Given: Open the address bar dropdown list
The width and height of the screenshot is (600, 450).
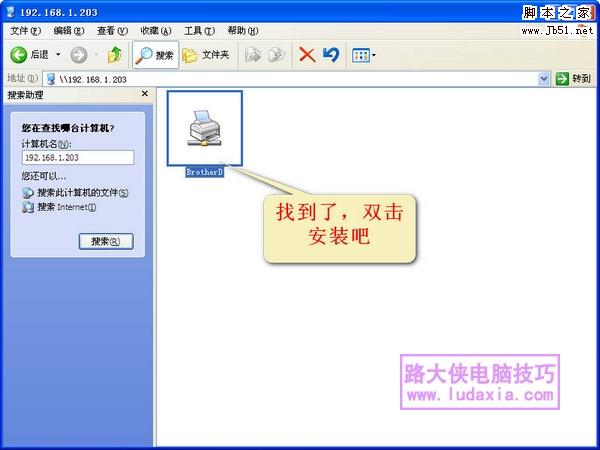Looking at the screenshot, I should pyautogui.click(x=544, y=78).
